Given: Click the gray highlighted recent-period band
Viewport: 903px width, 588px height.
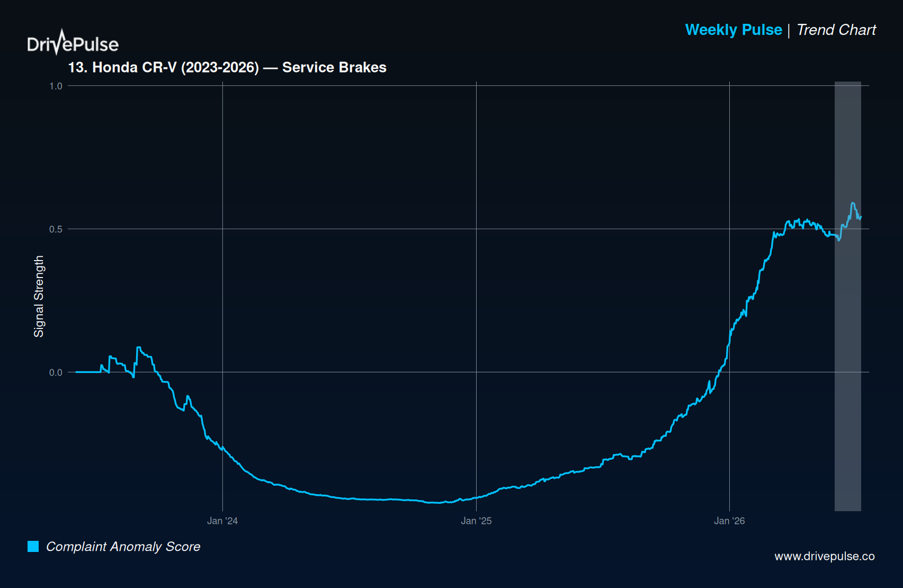Looking at the screenshot, I should point(848,296).
